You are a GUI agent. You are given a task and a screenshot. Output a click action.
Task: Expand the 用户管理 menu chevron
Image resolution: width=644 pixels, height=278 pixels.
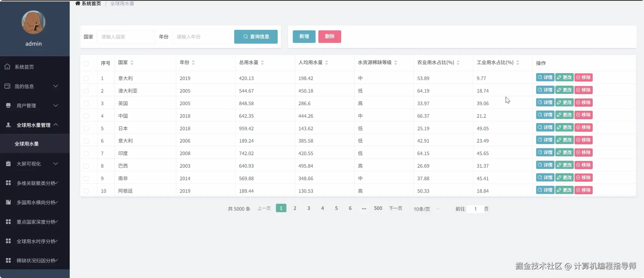[x=56, y=106]
